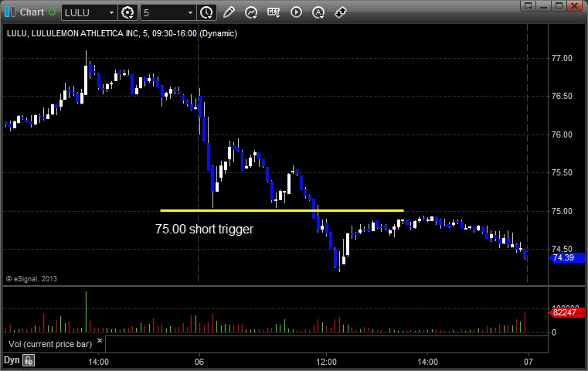The image size is (588, 371).
Task: Click the 77.00 price axis label
Action: pyautogui.click(x=562, y=58)
